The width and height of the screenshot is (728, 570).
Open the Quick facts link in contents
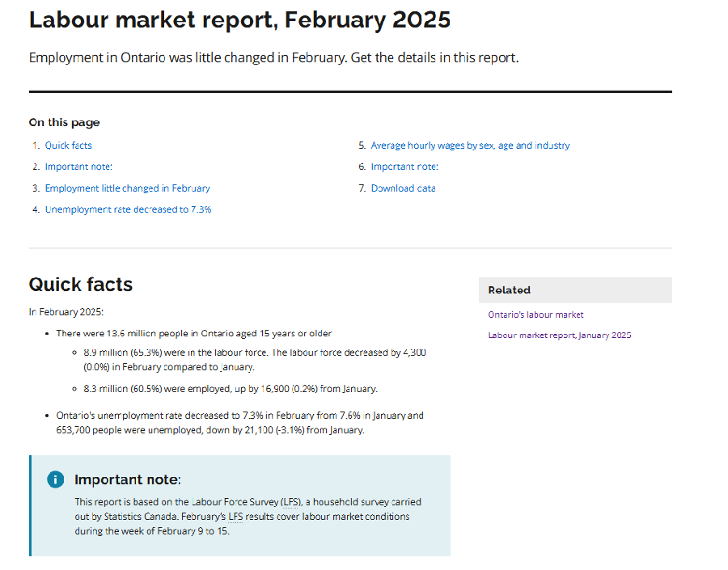(x=68, y=146)
